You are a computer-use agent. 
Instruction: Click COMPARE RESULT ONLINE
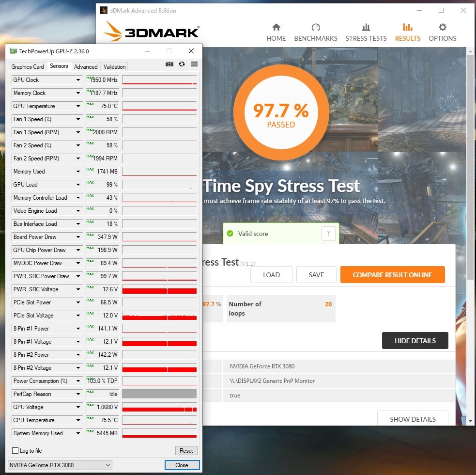(393, 275)
